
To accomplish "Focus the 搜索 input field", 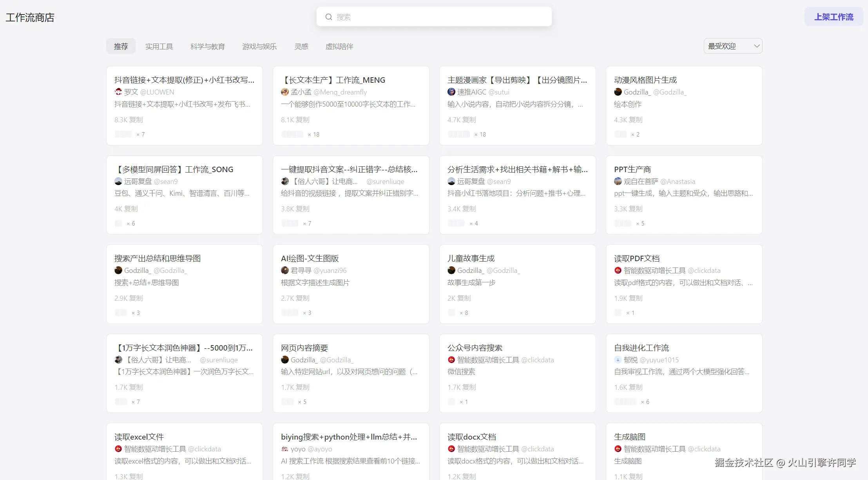I will tap(439, 17).
